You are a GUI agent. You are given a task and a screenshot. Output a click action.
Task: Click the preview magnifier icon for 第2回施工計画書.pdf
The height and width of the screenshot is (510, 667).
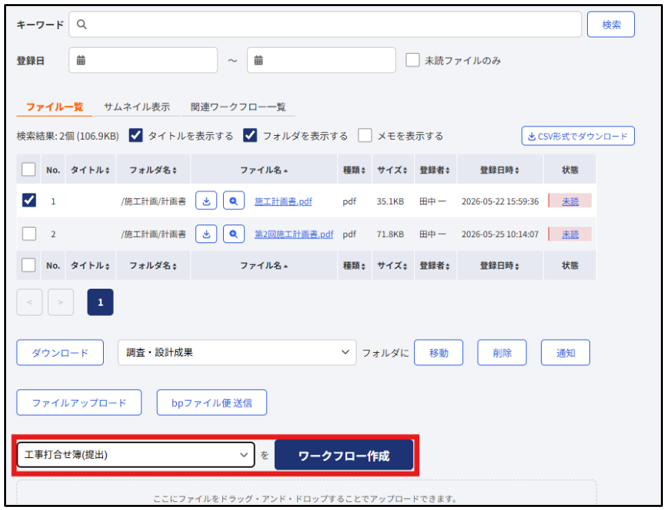click(x=234, y=234)
